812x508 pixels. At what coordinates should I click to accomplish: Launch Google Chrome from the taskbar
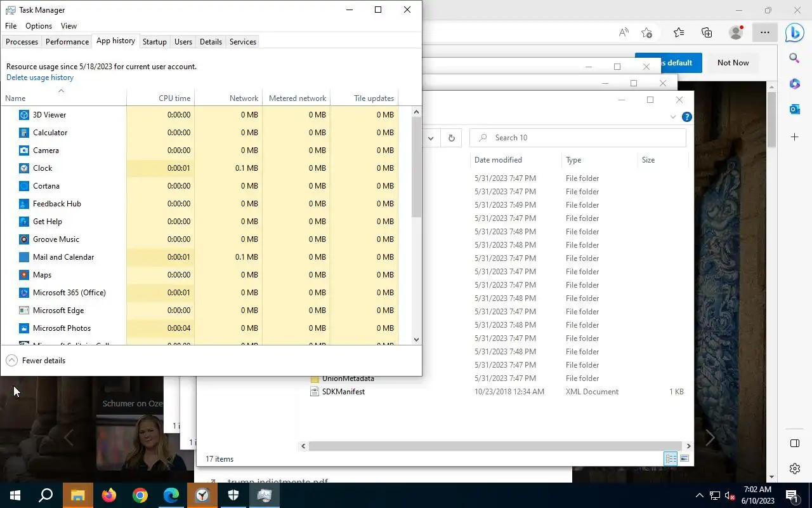[140, 495]
